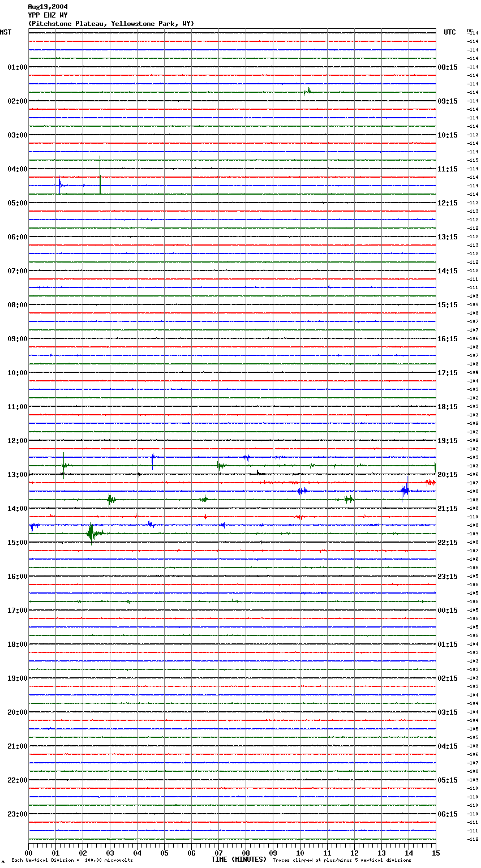
Task: Click the 20:15 UTC time label
Action: [448, 475]
